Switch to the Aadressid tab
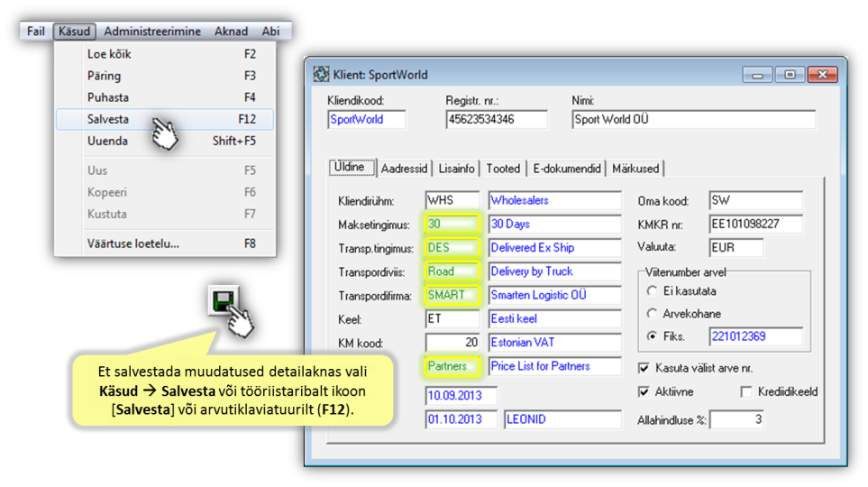 [x=404, y=169]
